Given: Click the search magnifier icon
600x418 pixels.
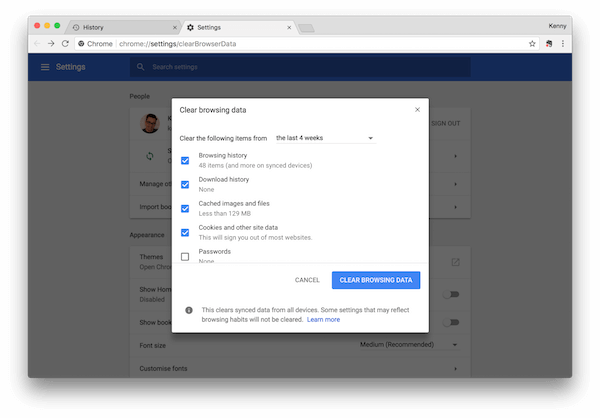Looking at the screenshot, I should pyautogui.click(x=140, y=67).
